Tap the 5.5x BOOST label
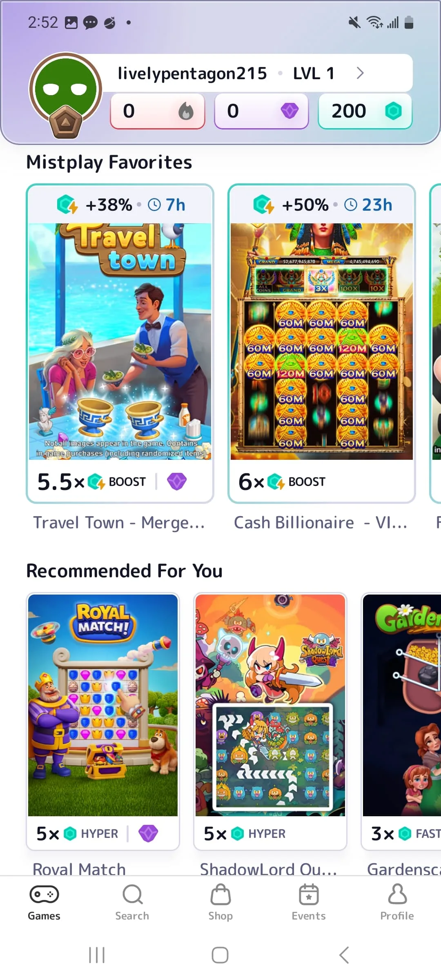441x980 pixels. tap(91, 482)
